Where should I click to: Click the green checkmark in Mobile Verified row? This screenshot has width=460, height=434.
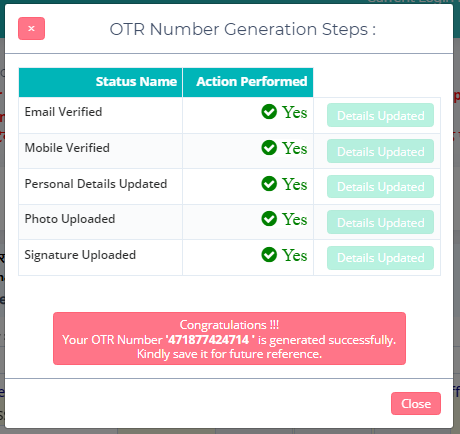pos(269,148)
